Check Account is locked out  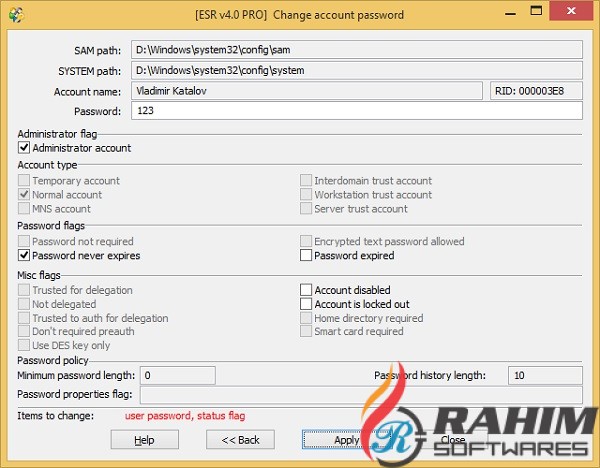tap(306, 304)
